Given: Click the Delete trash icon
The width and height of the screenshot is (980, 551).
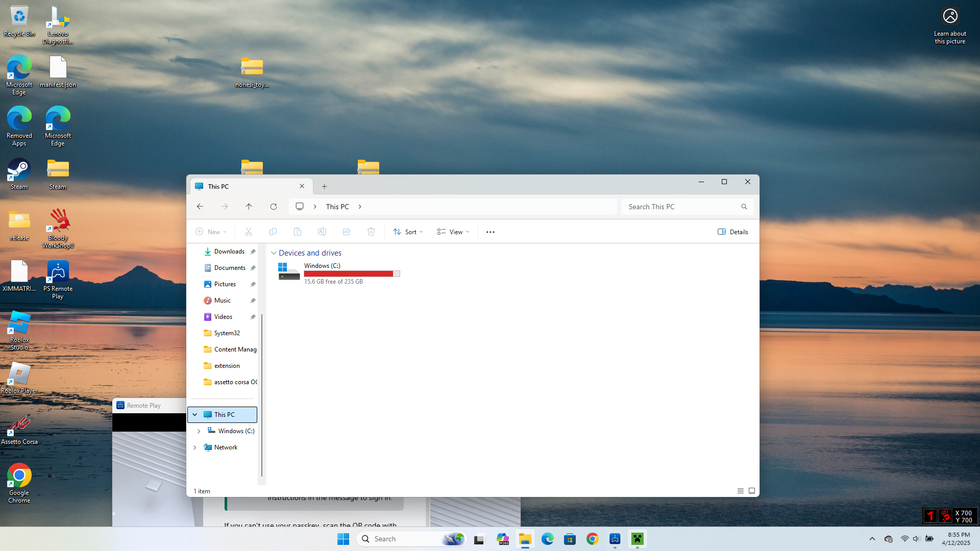Looking at the screenshot, I should pos(371,232).
